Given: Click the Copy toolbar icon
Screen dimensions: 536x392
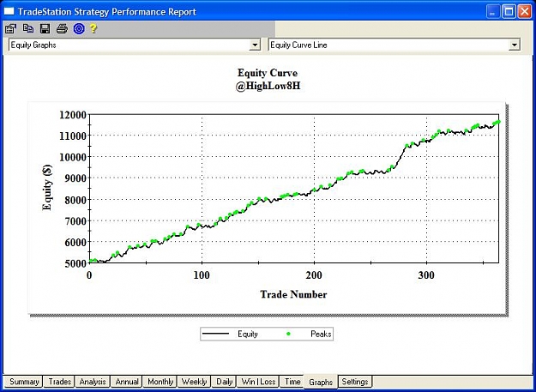Looking at the screenshot, I should click(x=28, y=28).
